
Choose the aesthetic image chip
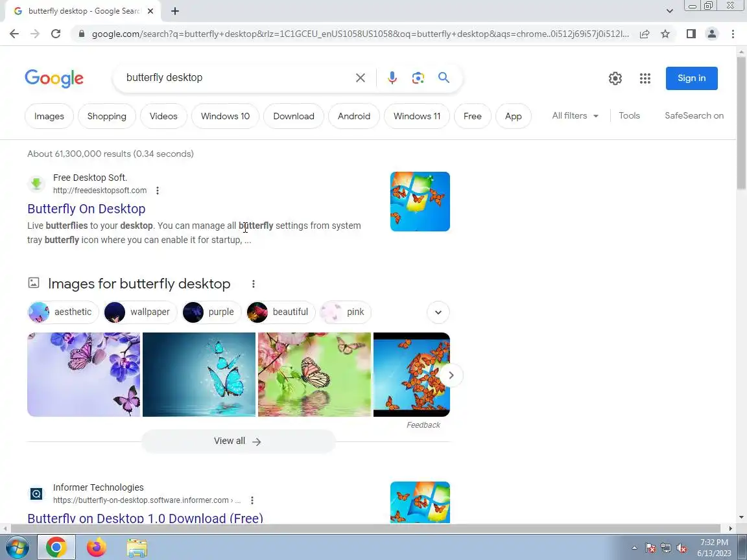tap(63, 312)
